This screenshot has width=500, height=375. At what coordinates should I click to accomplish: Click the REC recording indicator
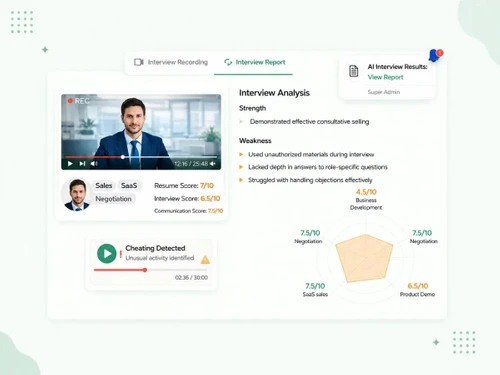79,101
